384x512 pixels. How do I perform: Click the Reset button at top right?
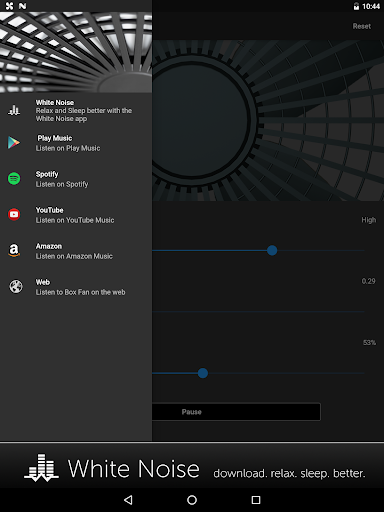tap(362, 26)
